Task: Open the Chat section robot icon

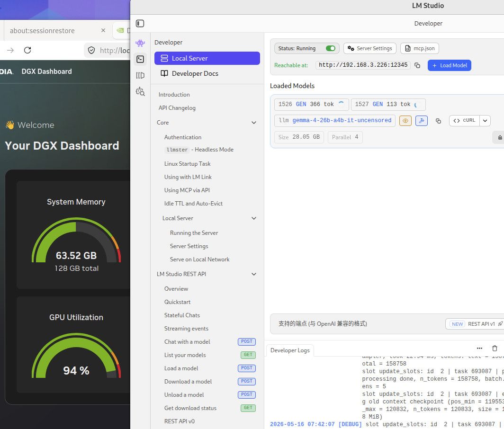Action: click(x=140, y=43)
